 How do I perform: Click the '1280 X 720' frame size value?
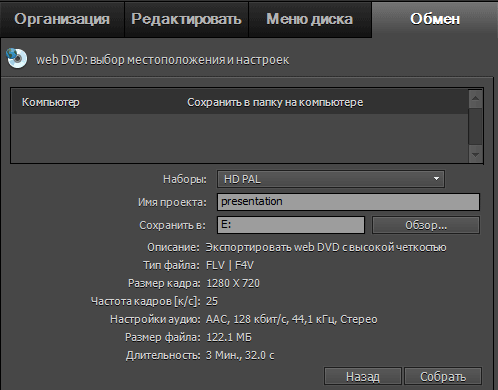pos(233,283)
